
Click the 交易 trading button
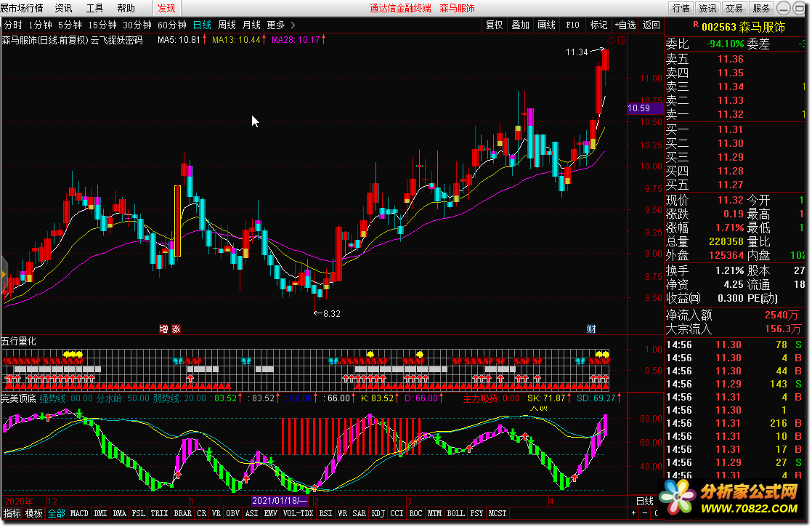[x=734, y=8]
